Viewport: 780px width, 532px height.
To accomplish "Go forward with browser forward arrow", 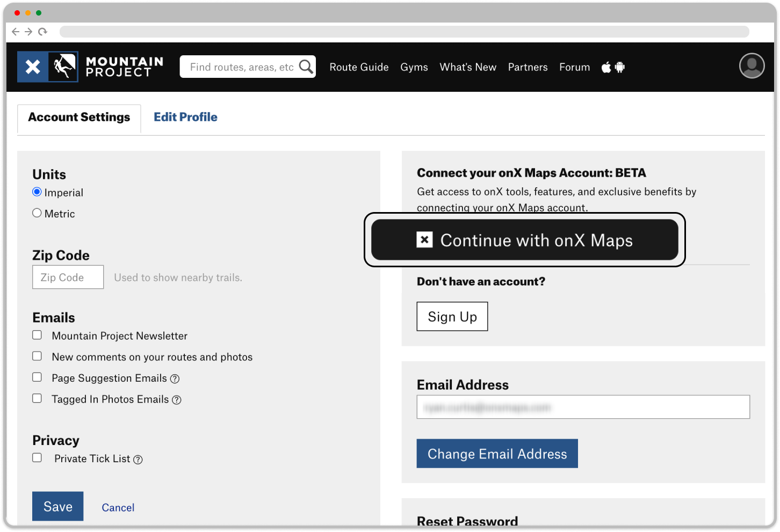I will click(x=29, y=32).
